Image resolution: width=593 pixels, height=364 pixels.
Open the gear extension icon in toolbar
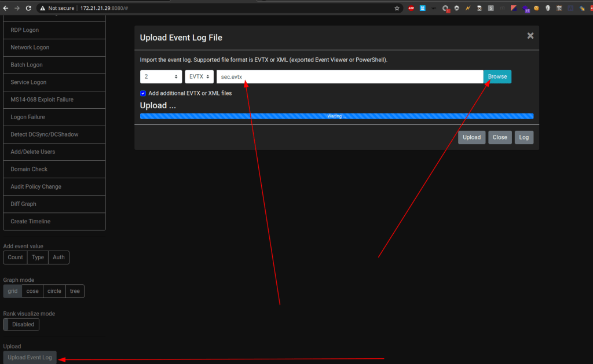456,8
